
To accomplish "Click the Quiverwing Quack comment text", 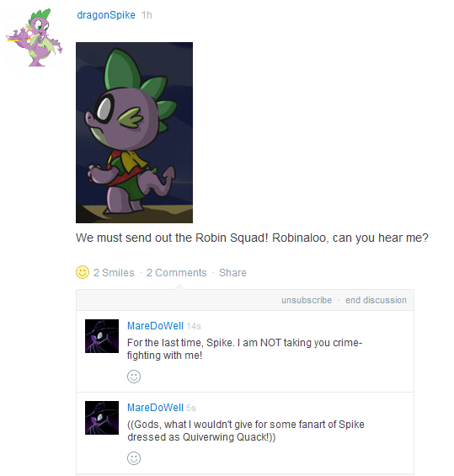I will click(x=246, y=431).
